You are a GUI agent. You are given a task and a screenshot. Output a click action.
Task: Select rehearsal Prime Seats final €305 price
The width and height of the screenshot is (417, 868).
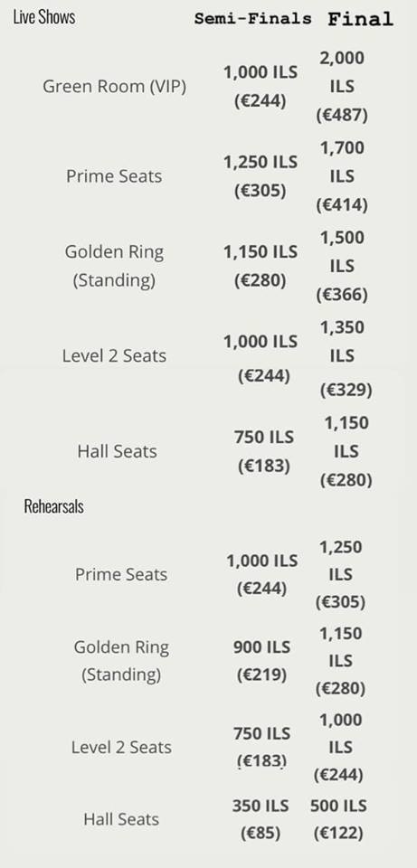click(x=341, y=602)
